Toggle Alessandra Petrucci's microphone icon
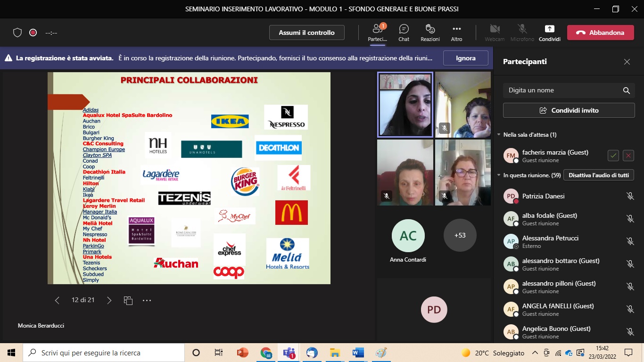 click(630, 241)
